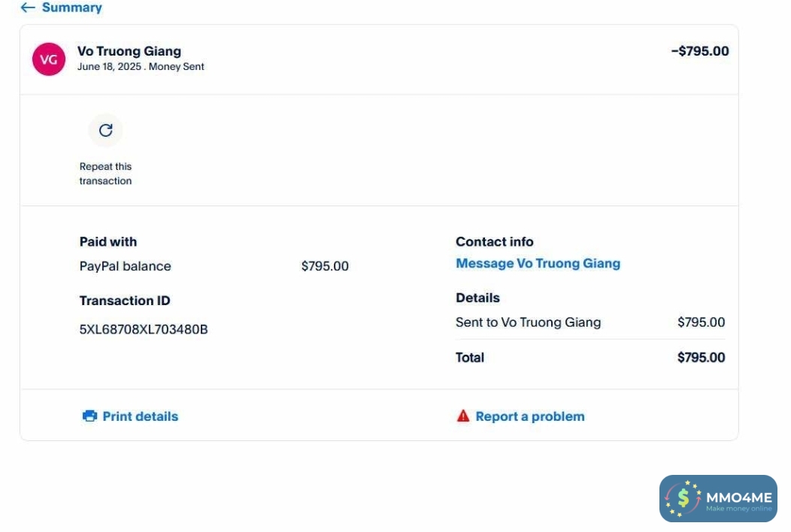Click the 'Sent to Vo Truong Giang' line

(528, 322)
